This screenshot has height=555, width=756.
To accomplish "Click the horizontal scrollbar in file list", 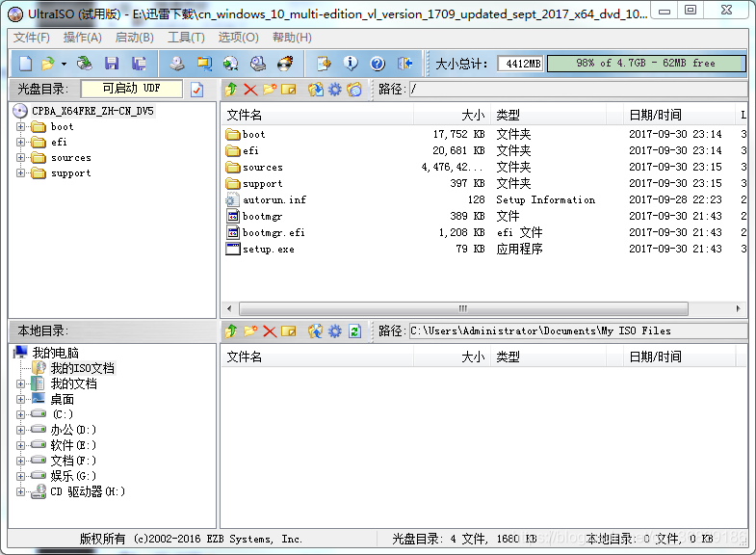I will [x=463, y=308].
